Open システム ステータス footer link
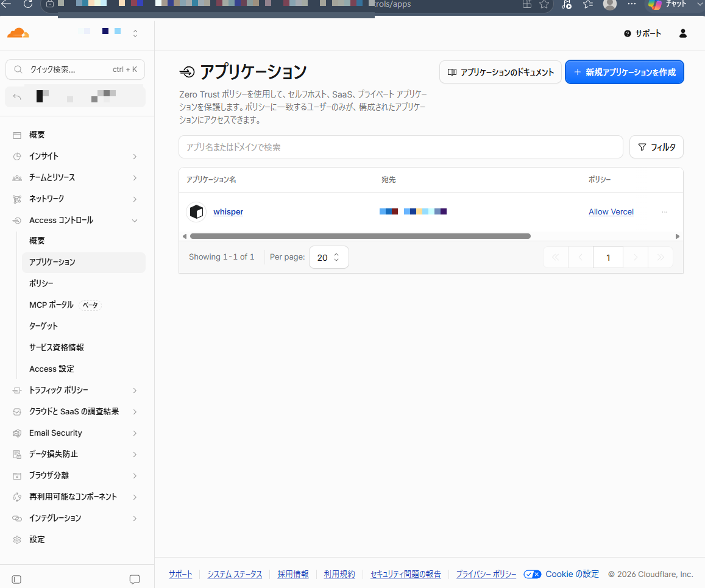Viewport: 705px width, 588px height. [235, 574]
